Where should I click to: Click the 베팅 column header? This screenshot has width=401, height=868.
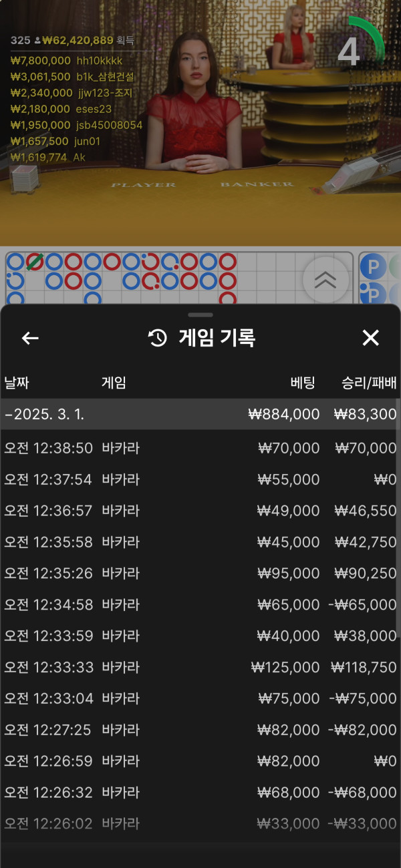click(x=303, y=383)
